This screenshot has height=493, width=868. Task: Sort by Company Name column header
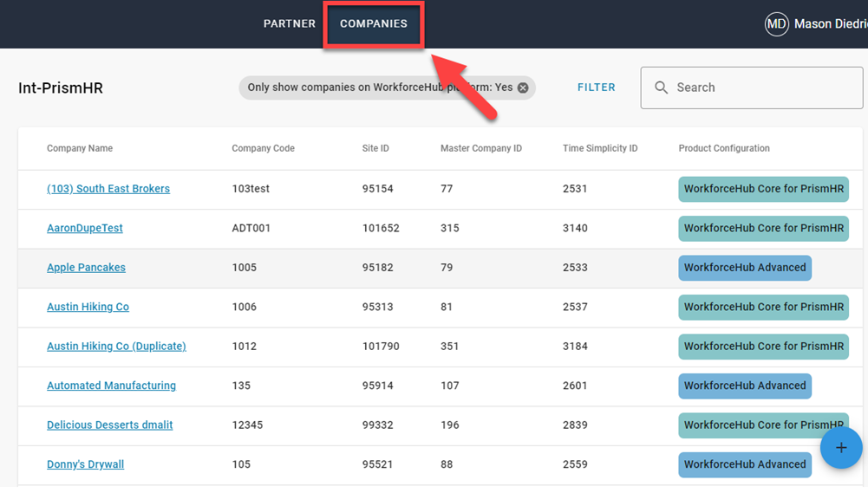coord(80,149)
